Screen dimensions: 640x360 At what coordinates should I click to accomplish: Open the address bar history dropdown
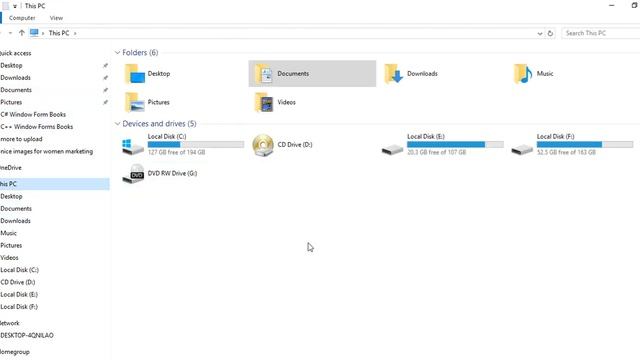pos(540,33)
